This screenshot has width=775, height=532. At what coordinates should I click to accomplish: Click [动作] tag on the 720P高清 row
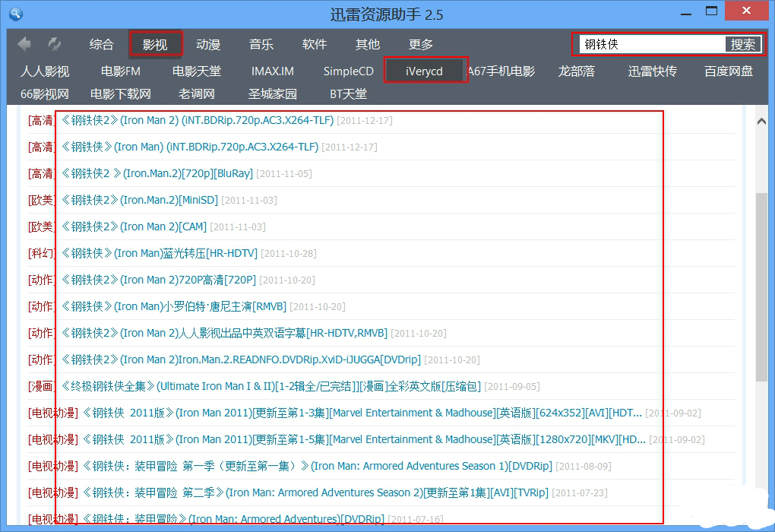[42, 280]
